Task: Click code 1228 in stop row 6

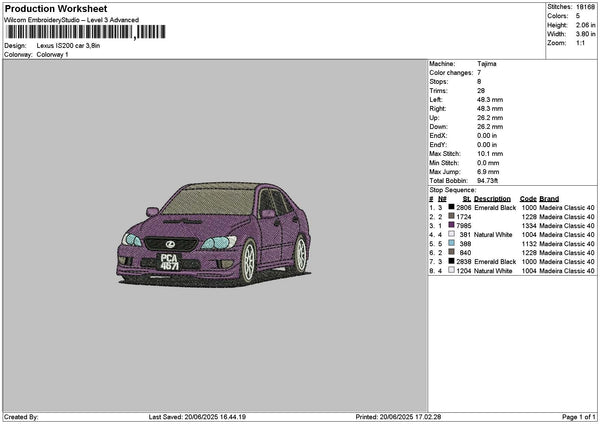Action: tap(529, 253)
